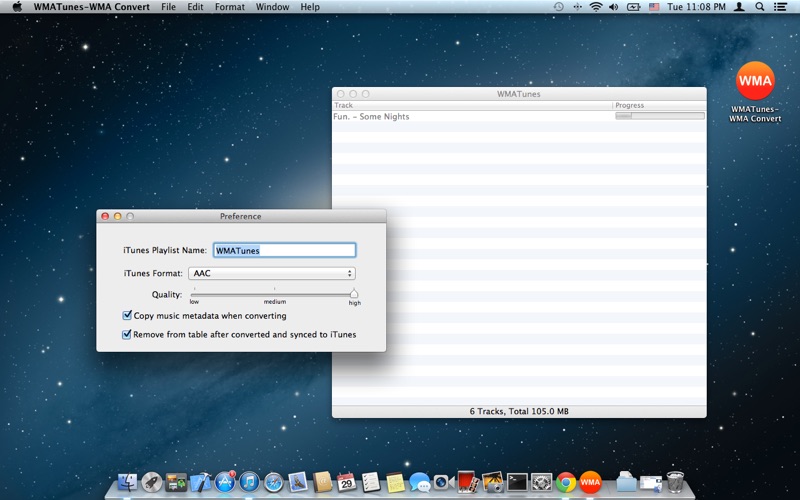This screenshot has width=800, height=500.
Task: Open Spotlight search magnifier
Action: [760, 7]
